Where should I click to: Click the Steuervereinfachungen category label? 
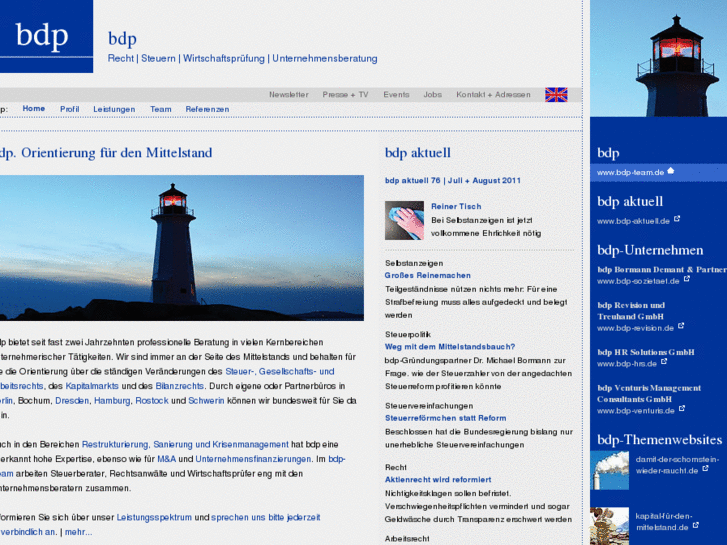429,406
